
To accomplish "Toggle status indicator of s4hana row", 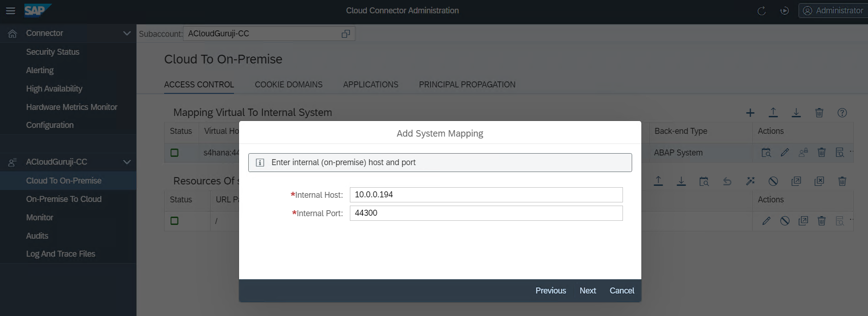I will (174, 153).
